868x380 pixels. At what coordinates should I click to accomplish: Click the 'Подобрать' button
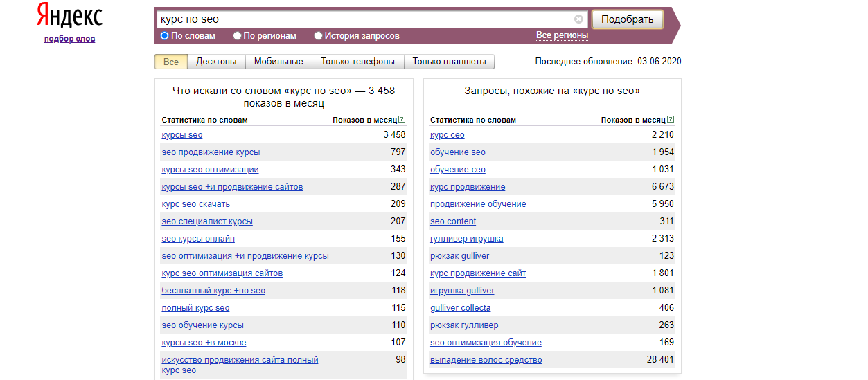coord(628,19)
